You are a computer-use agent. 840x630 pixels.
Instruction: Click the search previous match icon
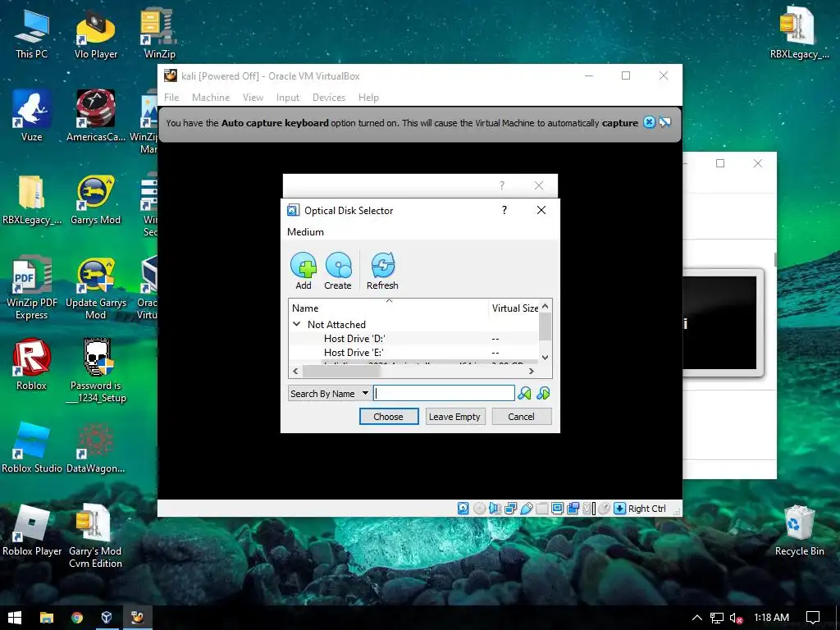524,393
